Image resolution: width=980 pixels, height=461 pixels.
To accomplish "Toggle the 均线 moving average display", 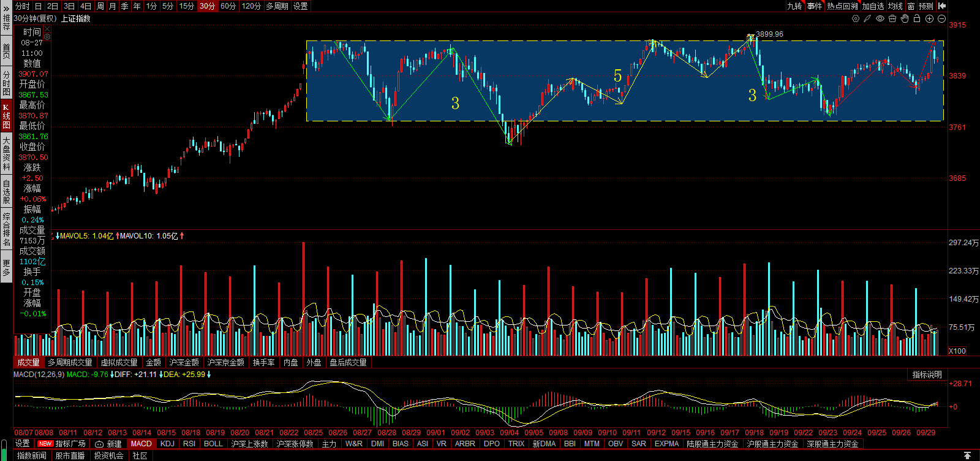I will [895, 6].
